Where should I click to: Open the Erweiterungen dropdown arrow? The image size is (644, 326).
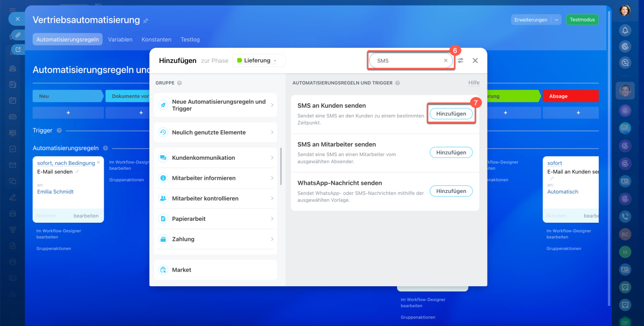(556, 20)
